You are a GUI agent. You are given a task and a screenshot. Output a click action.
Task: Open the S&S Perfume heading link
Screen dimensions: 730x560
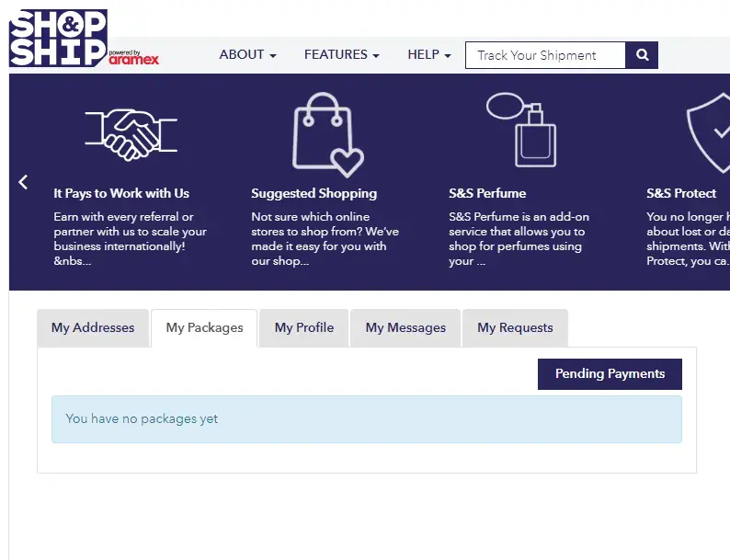coord(487,193)
